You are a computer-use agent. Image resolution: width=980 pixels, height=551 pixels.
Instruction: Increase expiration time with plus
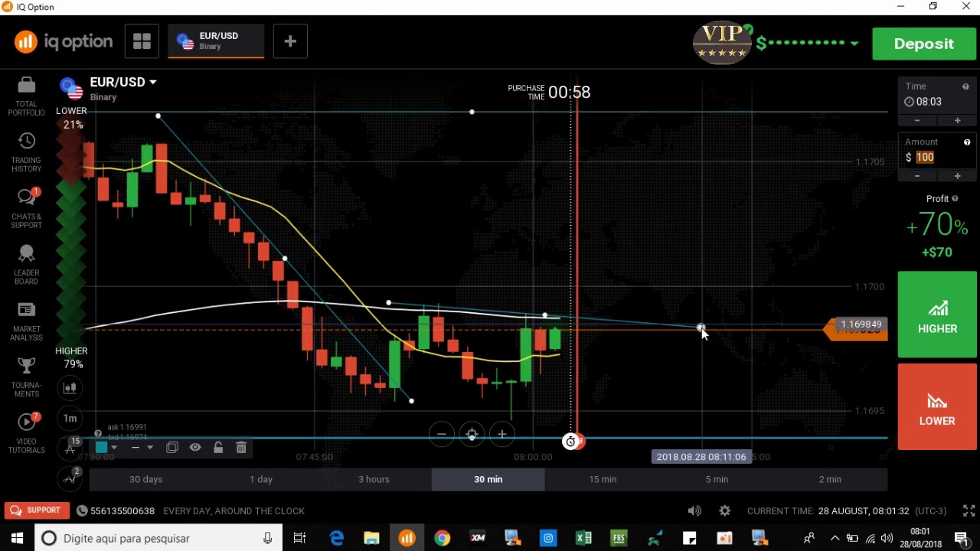tap(957, 121)
